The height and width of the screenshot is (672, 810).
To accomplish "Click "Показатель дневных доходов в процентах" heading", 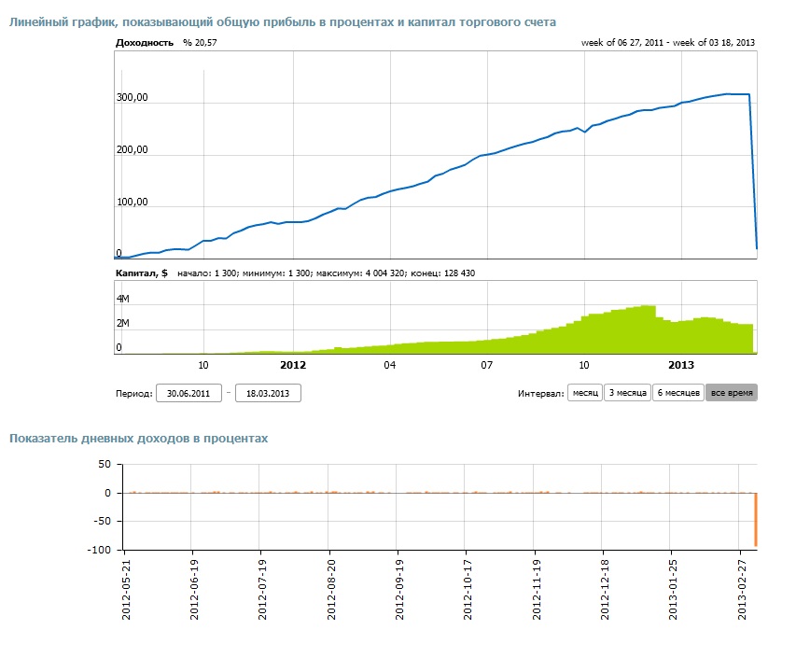I will click(x=138, y=437).
